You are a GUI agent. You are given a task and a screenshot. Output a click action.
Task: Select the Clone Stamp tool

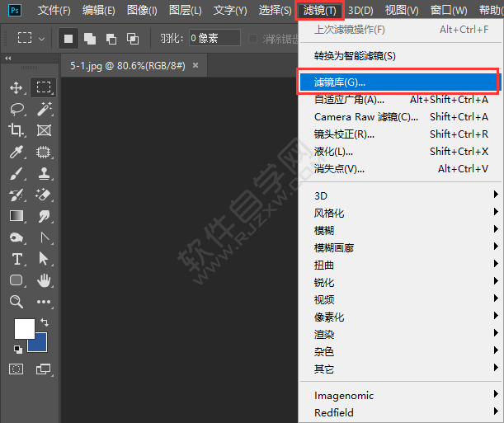pos(44,173)
